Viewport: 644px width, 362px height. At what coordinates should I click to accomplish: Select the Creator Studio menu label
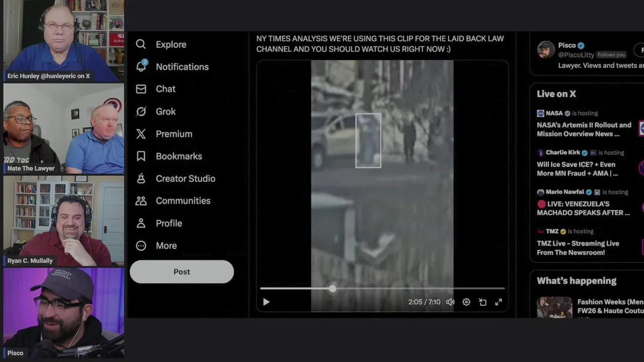click(186, 178)
